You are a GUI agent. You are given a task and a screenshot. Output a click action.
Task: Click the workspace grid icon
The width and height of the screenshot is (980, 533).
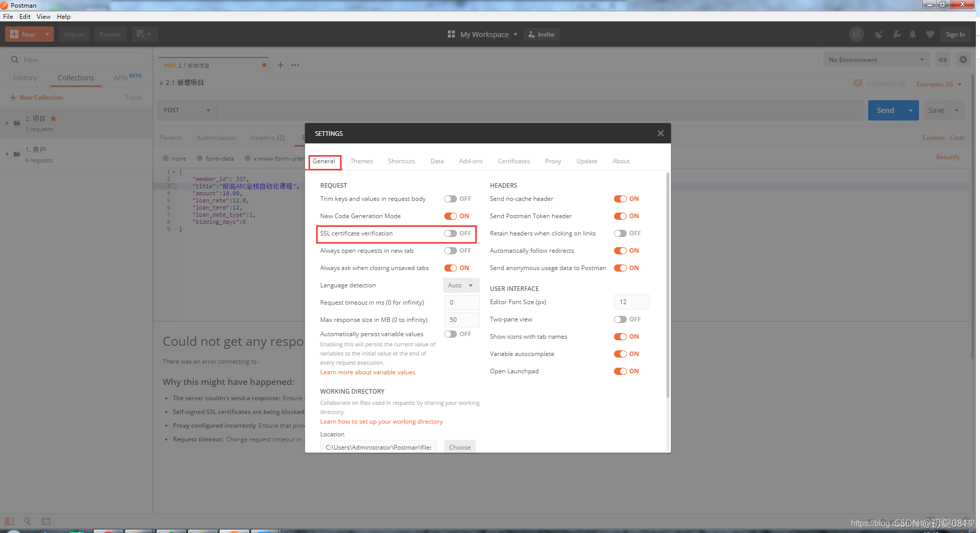tap(451, 34)
